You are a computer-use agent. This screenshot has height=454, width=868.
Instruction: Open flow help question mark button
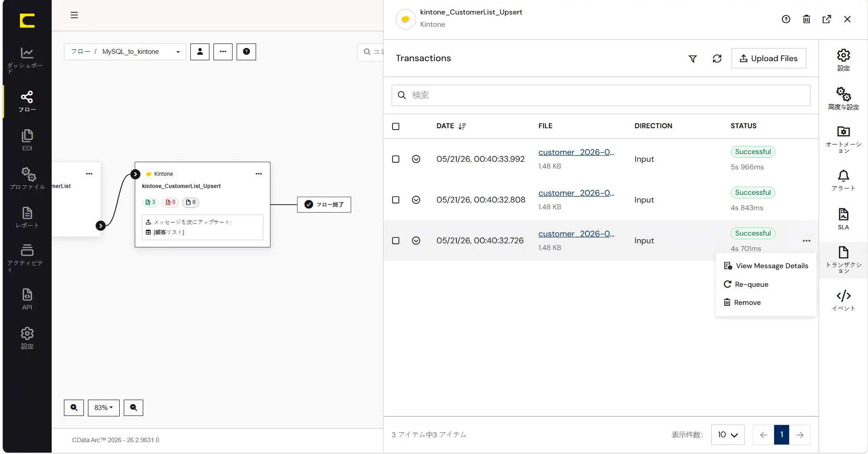pos(246,52)
